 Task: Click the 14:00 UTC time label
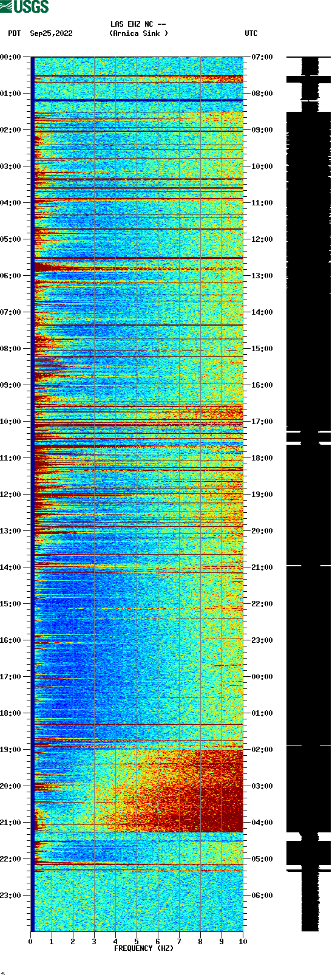tap(262, 312)
